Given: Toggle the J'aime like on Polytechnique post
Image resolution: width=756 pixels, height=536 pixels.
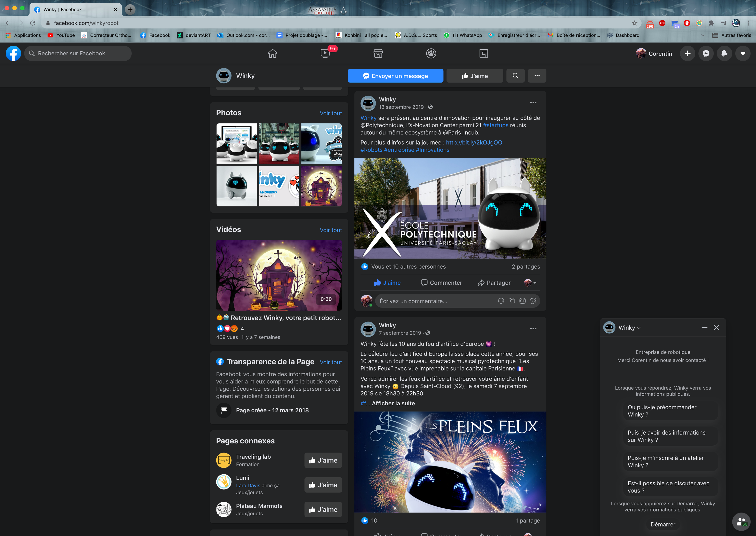Looking at the screenshot, I should (x=387, y=282).
